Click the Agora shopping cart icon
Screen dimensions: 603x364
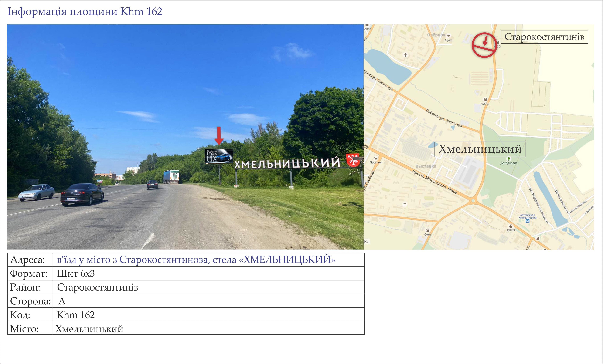point(448,36)
